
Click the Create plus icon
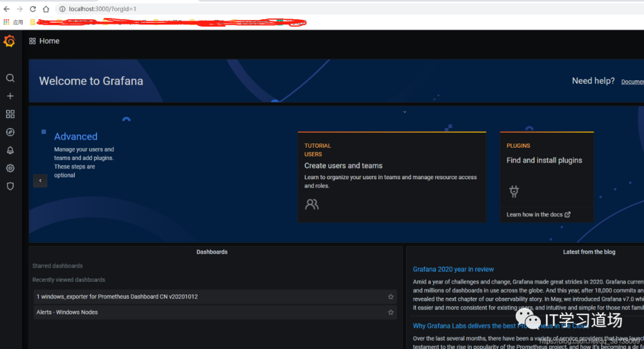(x=10, y=96)
